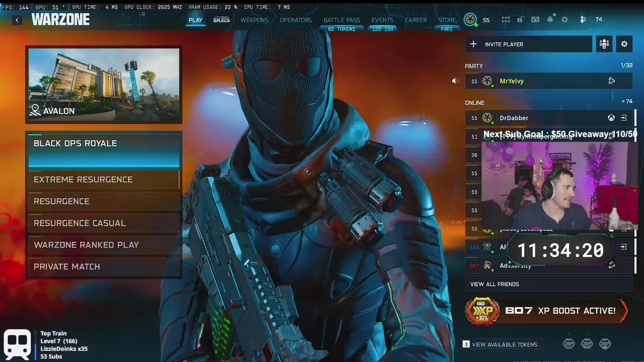This screenshot has width=644, height=362.
Task: Select Warzone Ranked Play
Action: (x=104, y=245)
